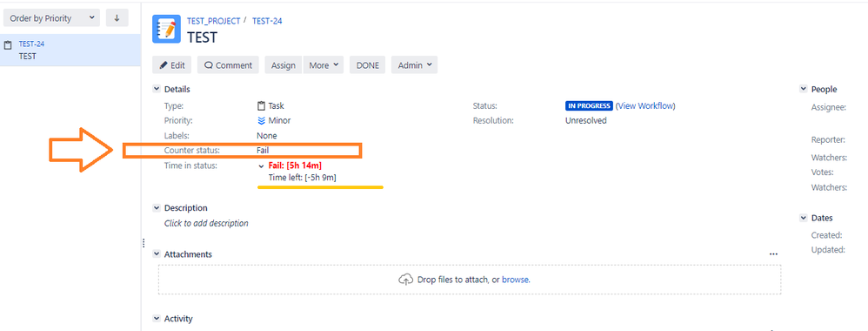Click the Unresolved resolution value
868x331 pixels.
585,120
